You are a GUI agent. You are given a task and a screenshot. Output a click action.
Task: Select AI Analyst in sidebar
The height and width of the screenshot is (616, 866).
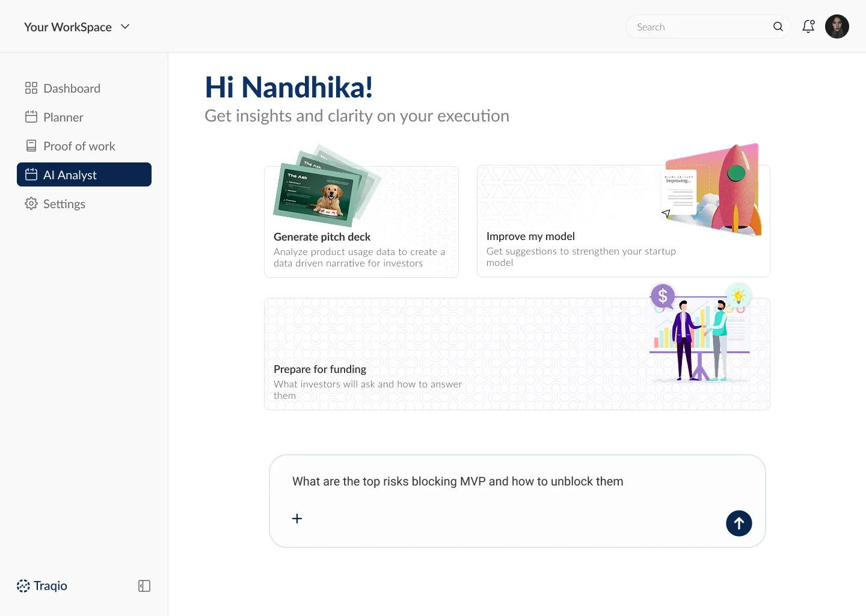[x=84, y=175]
